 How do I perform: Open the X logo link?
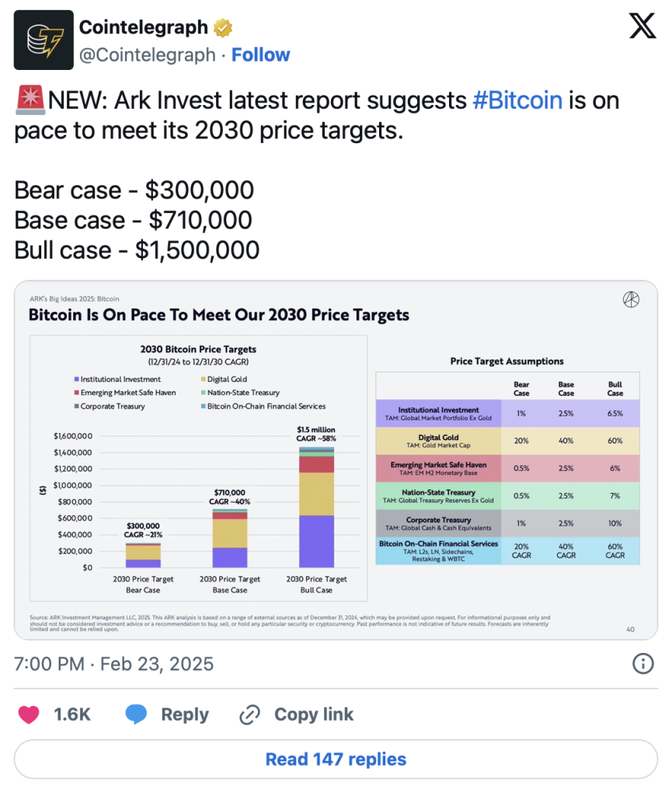(642, 27)
